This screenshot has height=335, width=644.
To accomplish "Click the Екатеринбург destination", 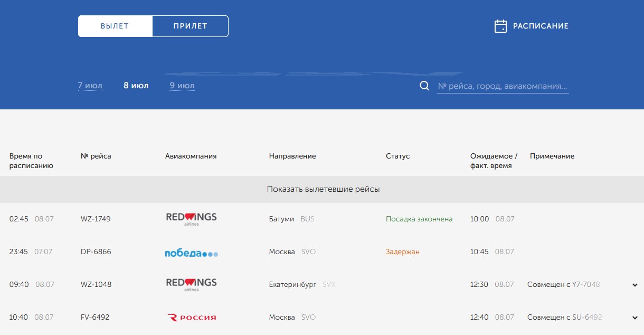I will coord(292,284).
